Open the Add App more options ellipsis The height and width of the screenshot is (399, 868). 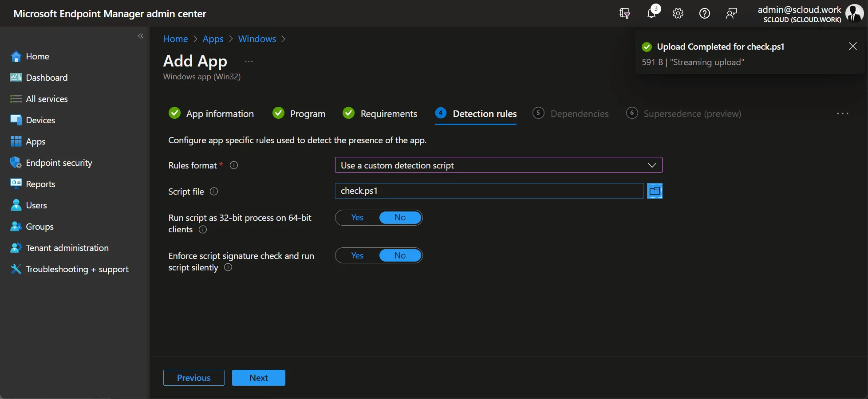(x=249, y=61)
